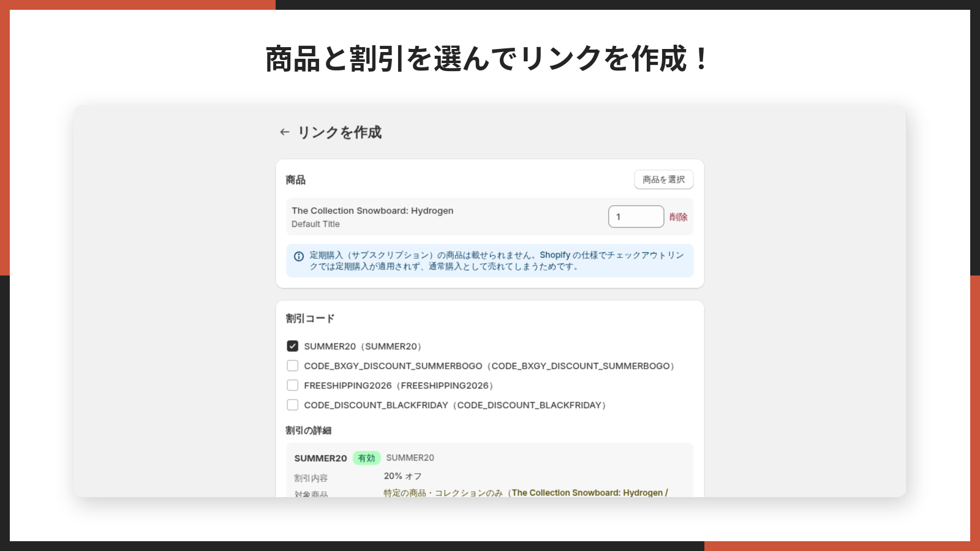Click the info icon in the subscription notice

[299, 257]
